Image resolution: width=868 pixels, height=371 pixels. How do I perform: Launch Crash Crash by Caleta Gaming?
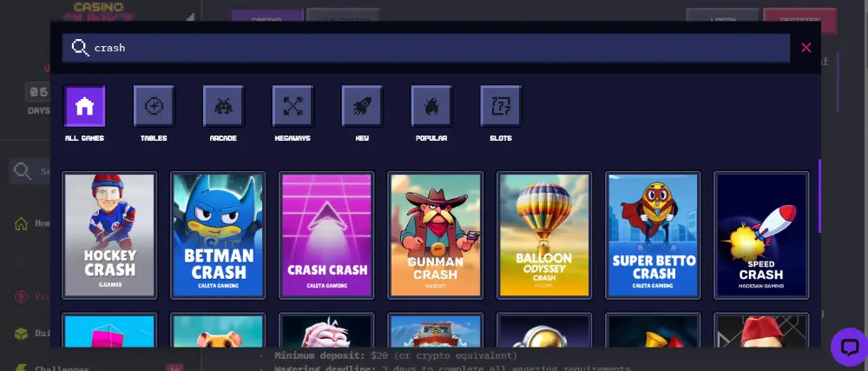click(326, 235)
